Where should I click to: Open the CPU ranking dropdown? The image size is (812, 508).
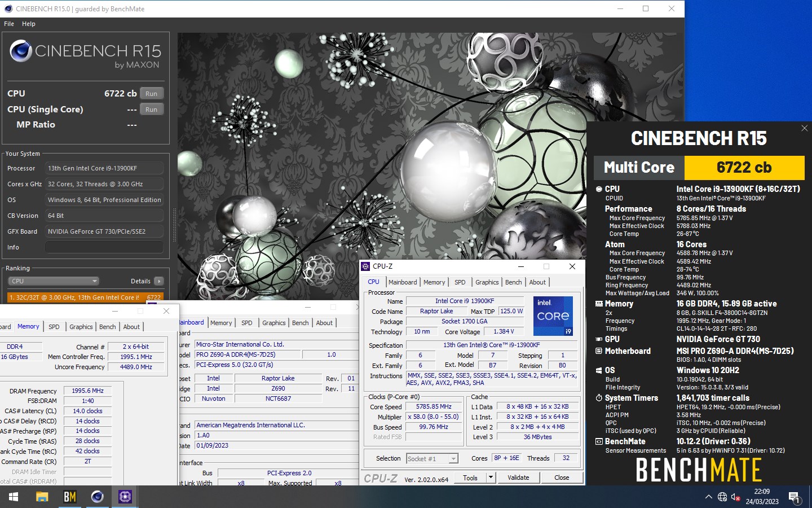pos(54,281)
